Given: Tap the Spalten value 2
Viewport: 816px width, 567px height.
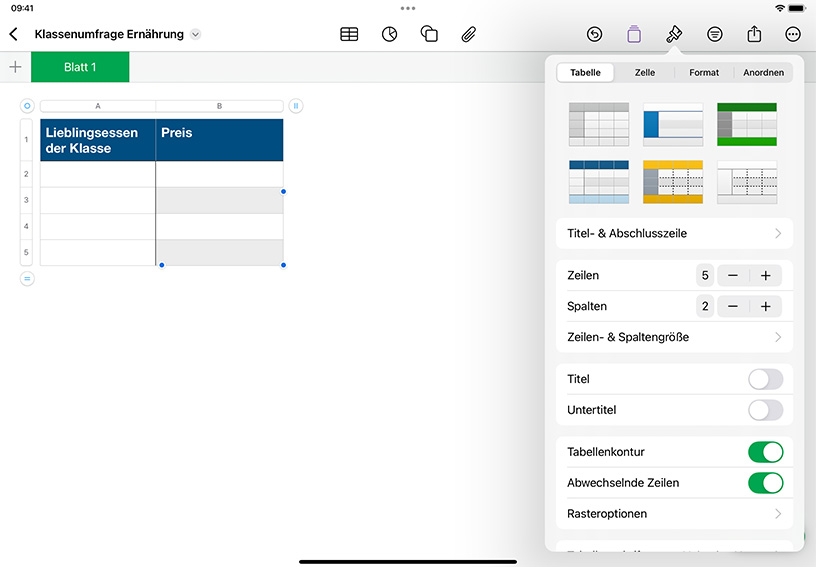Looking at the screenshot, I should (x=705, y=306).
